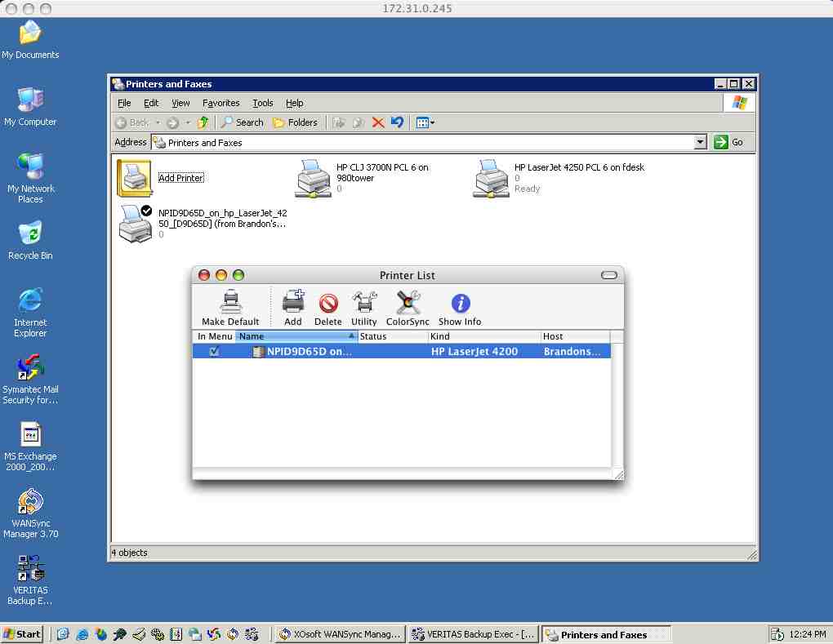Click the Up folder icon
This screenshot has width=833, height=644.
click(203, 122)
